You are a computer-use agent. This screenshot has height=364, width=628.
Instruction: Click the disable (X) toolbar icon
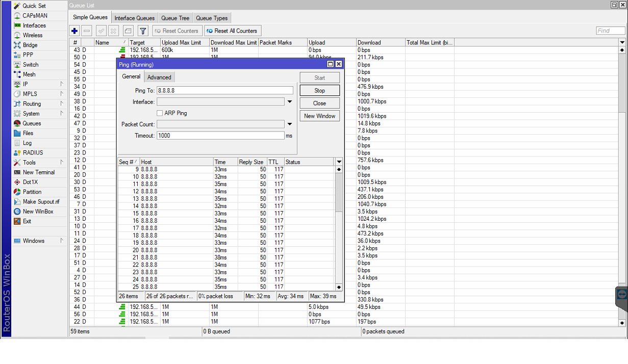point(113,31)
